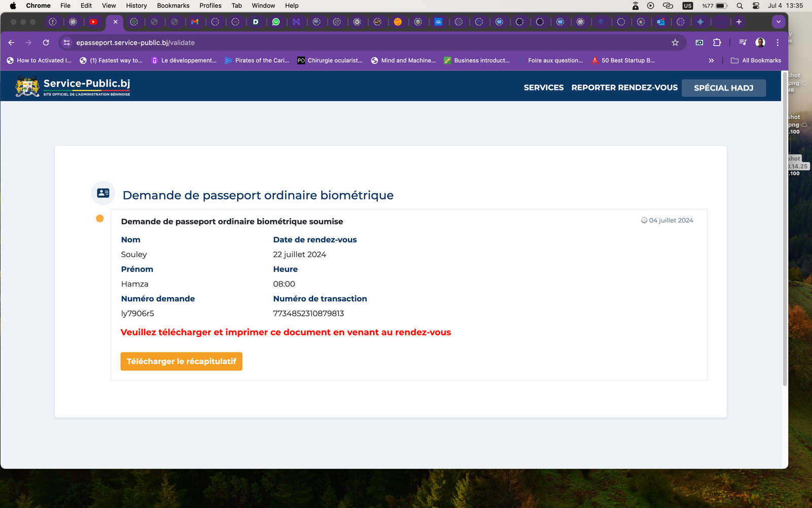Click the Télécharger le récapitulatif button
This screenshot has width=812, height=508.
click(x=181, y=361)
